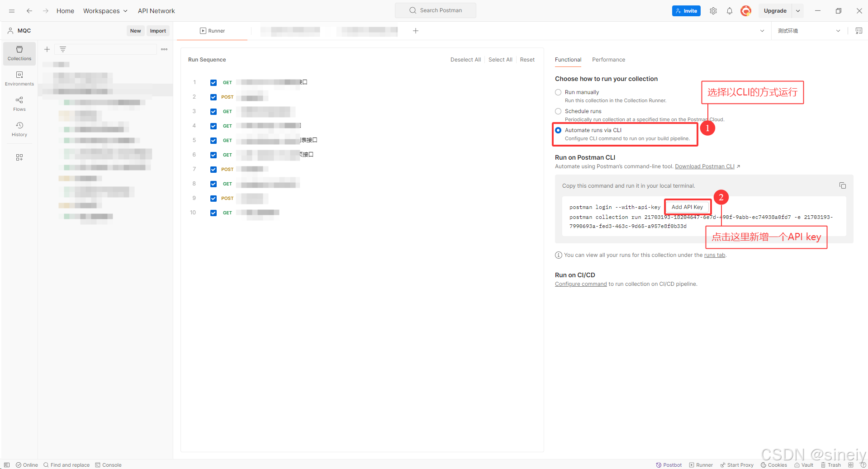
Task: Open the environment selector dropdown
Action: click(x=809, y=31)
